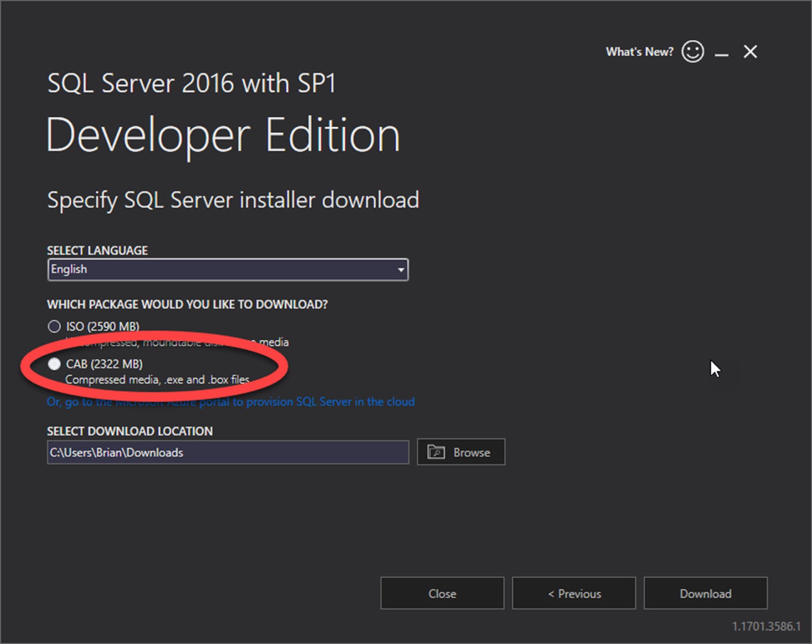Click the dropdown arrow next to English

(400, 269)
